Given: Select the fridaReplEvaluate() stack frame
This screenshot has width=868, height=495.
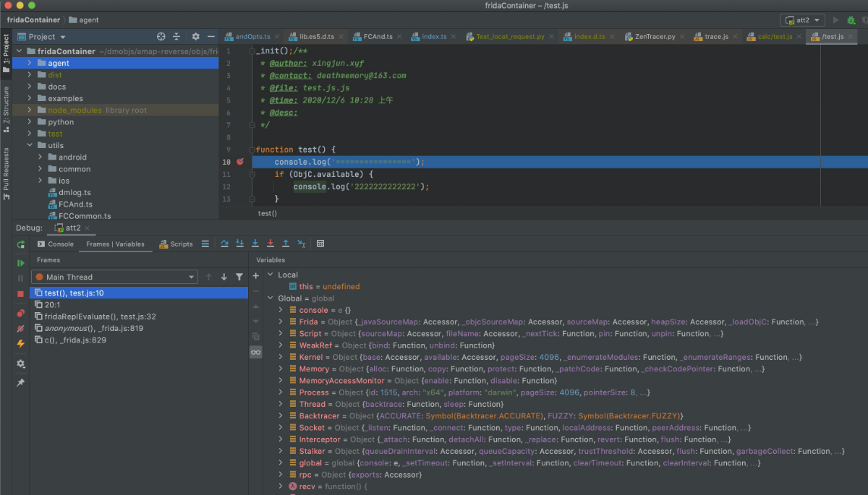Looking at the screenshot, I should tap(100, 317).
